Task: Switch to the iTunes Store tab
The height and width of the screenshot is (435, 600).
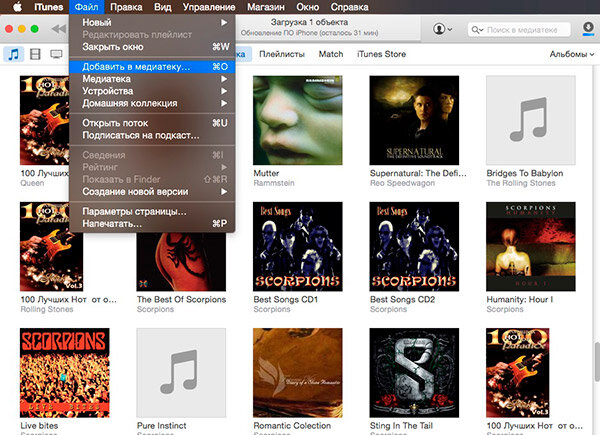Action: tap(381, 54)
